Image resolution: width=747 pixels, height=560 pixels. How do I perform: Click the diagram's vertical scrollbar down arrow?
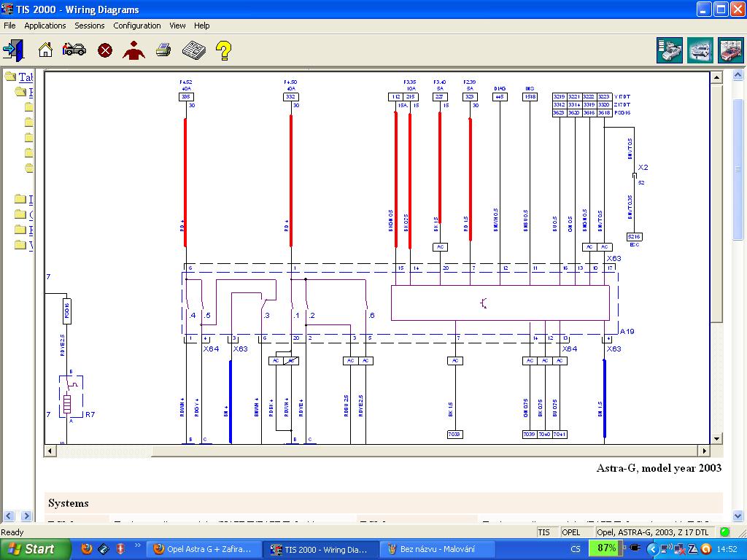coord(716,439)
